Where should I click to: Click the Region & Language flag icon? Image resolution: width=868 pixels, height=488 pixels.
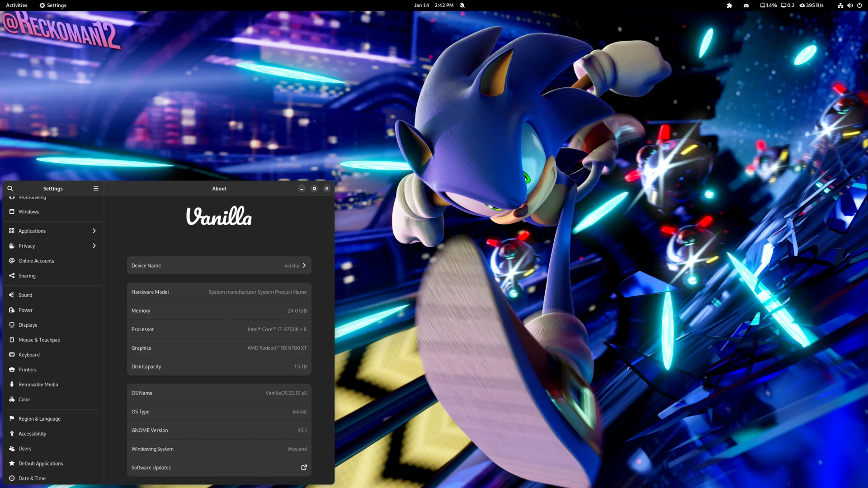(x=12, y=419)
